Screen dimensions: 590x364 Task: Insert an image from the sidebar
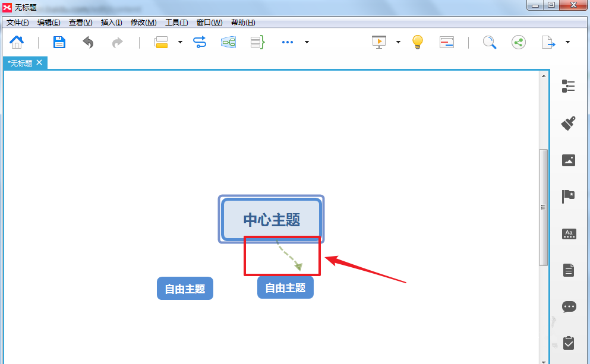click(569, 160)
